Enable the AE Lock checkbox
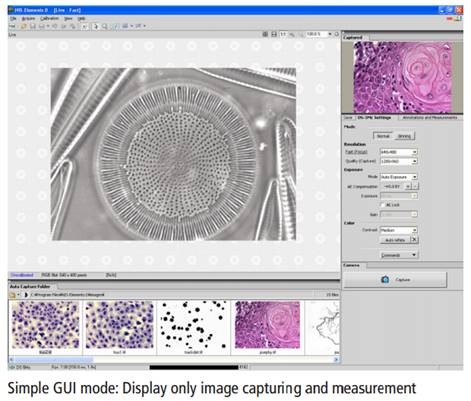Viewport: 471px width, 401px height. [382, 205]
